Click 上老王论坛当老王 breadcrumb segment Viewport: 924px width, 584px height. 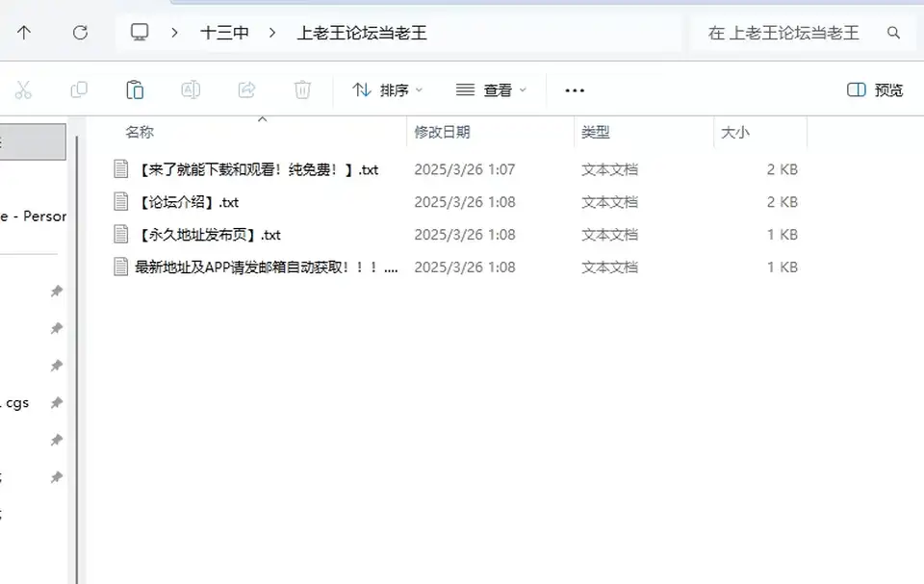click(x=362, y=33)
